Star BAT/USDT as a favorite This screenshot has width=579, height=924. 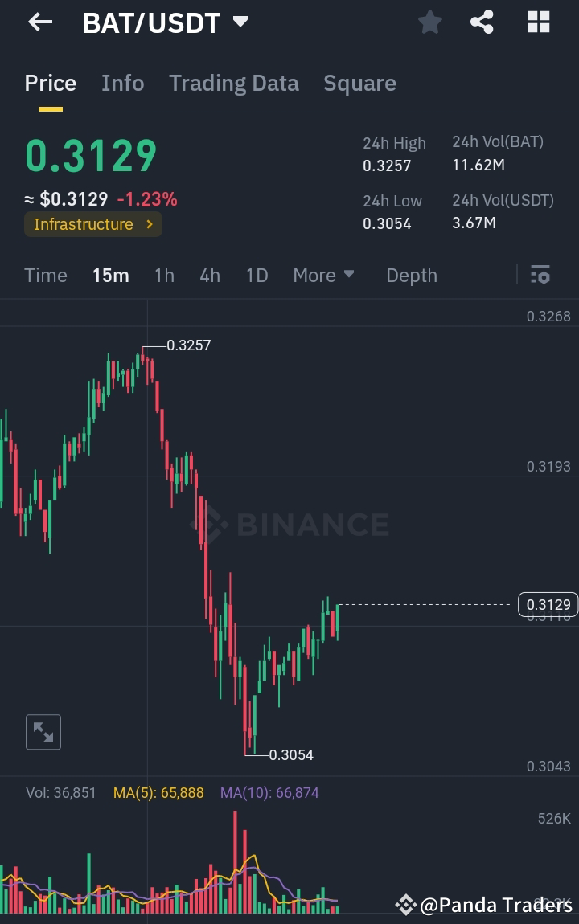(x=429, y=22)
